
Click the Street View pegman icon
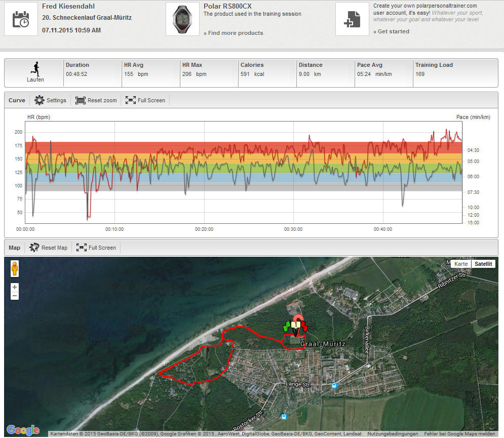click(15, 269)
